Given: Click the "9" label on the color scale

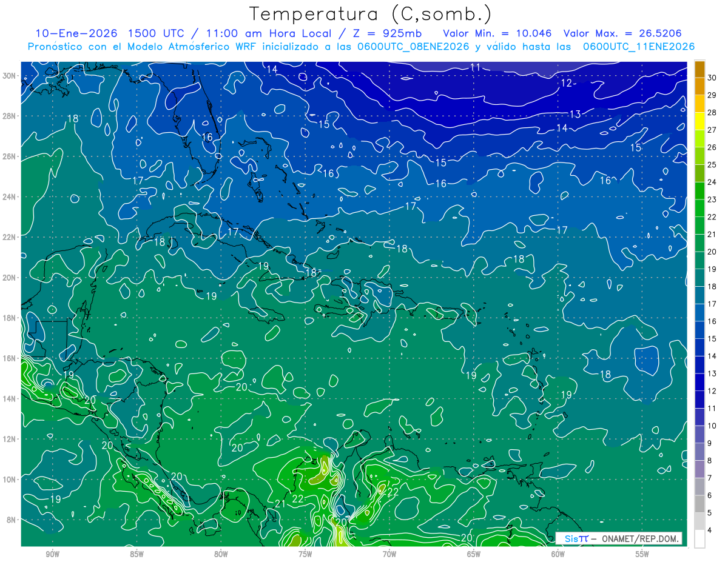Looking at the screenshot, I should pyautogui.click(x=710, y=444).
